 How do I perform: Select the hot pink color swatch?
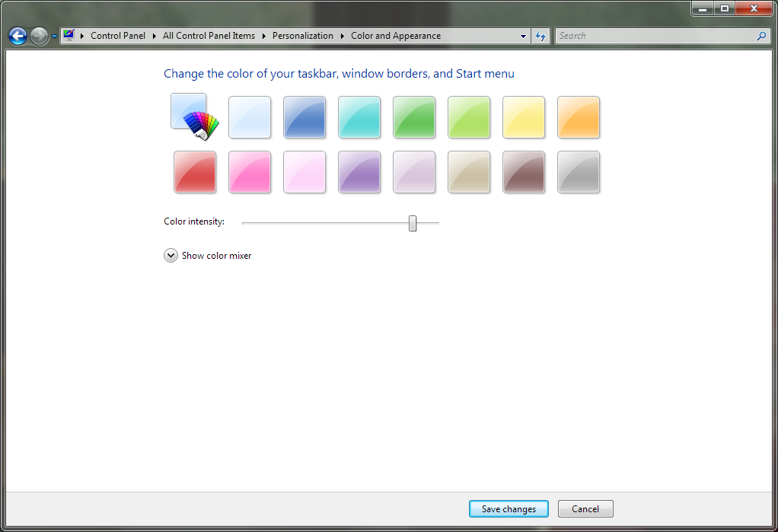(x=250, y=172)
